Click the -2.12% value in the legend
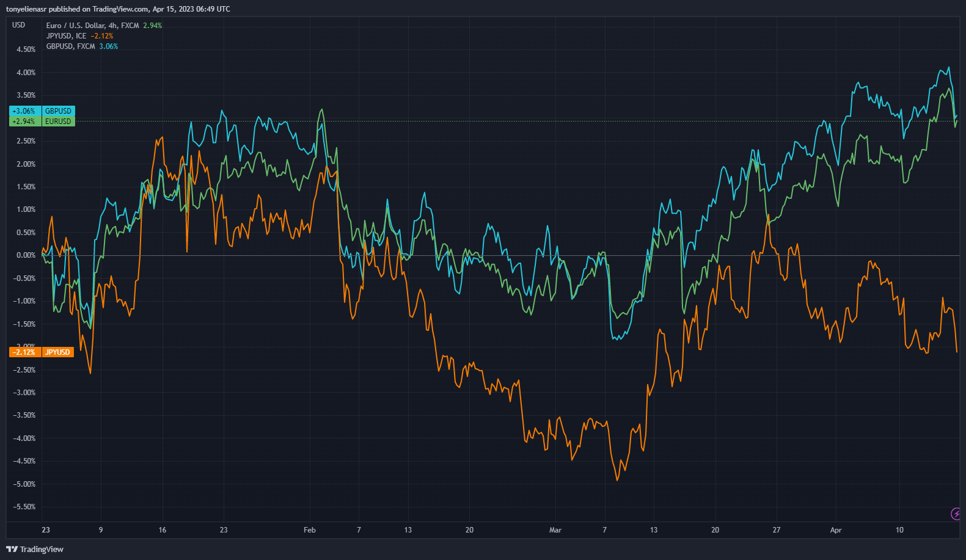Screen dimensions: 966x560 point(102,36)
